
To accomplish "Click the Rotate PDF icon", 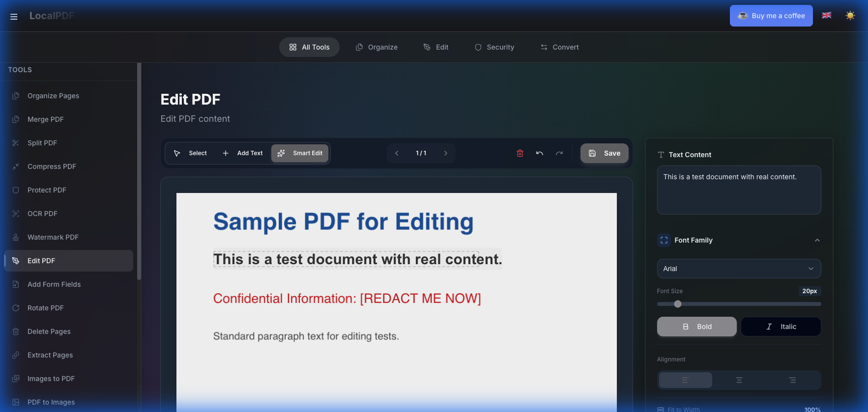I will pos(16,308).
